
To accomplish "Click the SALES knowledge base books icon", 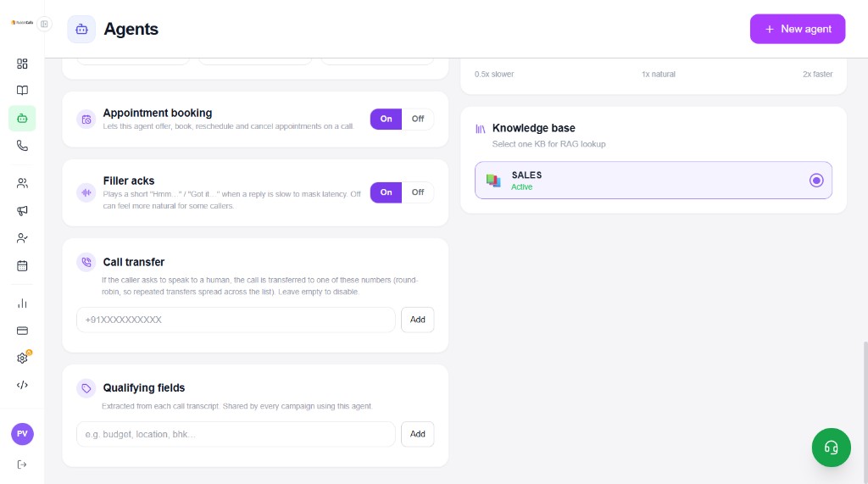I will 493,180.
